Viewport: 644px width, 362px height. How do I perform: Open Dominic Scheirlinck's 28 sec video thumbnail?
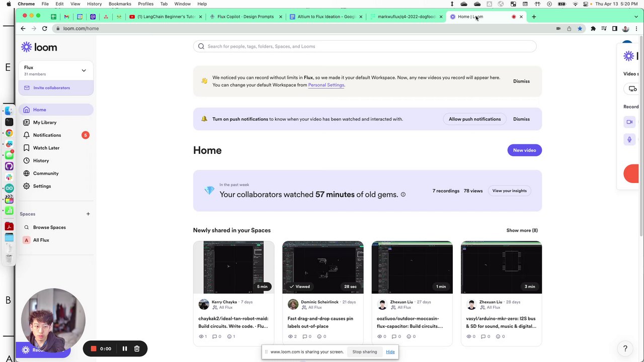click(323, 267)
